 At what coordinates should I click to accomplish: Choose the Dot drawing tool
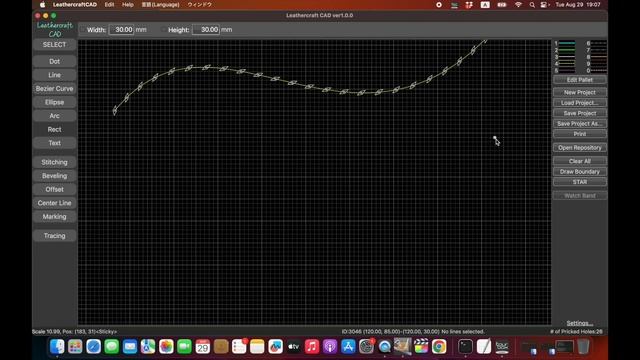tap(54, 61)
